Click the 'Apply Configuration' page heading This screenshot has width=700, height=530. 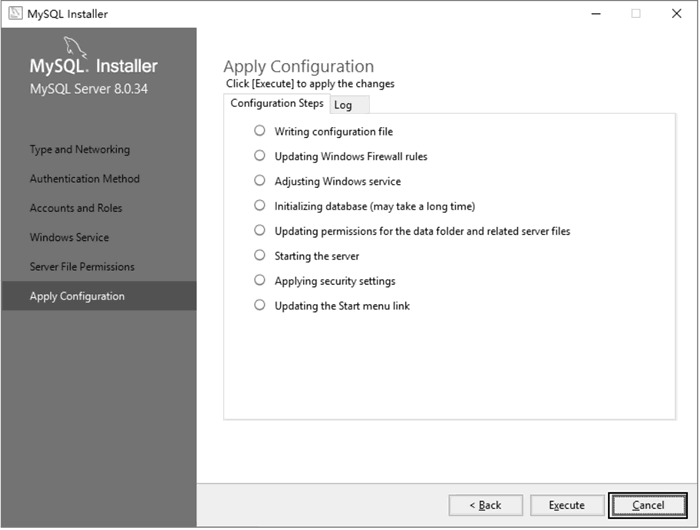(x=299, y=67)
